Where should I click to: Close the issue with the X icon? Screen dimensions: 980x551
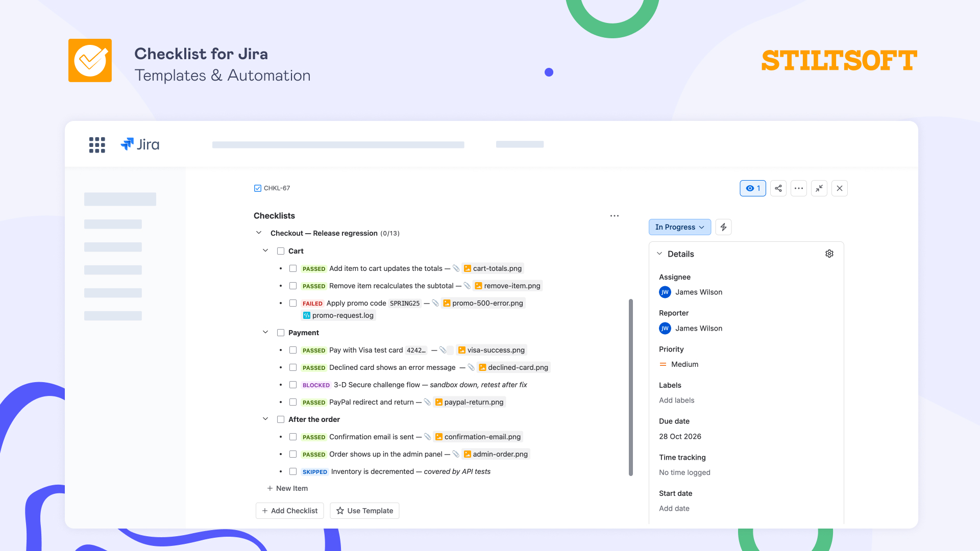click(x=840, y=188)
